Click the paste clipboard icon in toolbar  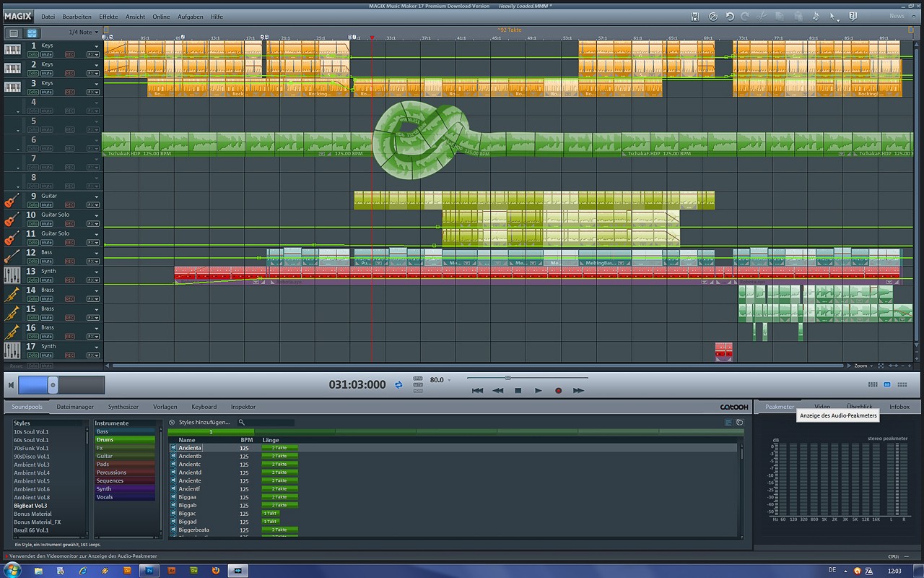[797, 16]
